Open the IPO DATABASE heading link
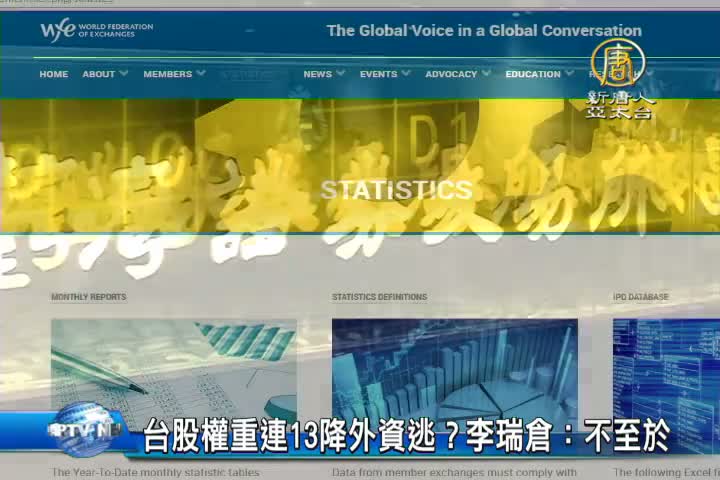This screenshot has height=480, width=720. point(641,297)
